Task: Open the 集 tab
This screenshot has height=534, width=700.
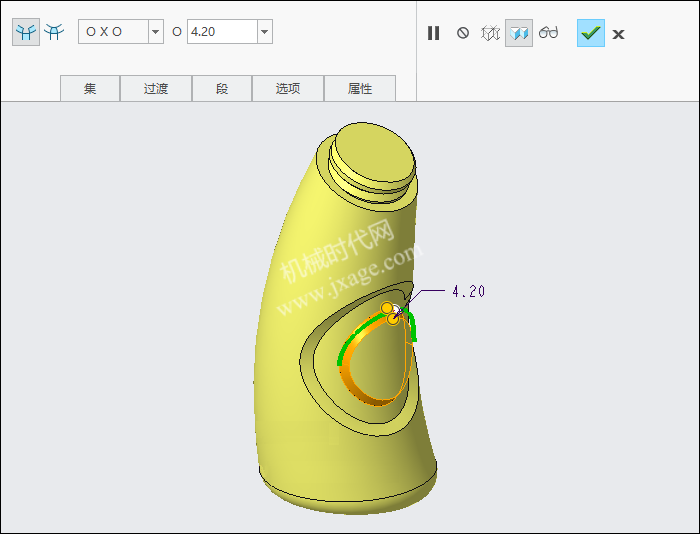Action: pos(90,88)
